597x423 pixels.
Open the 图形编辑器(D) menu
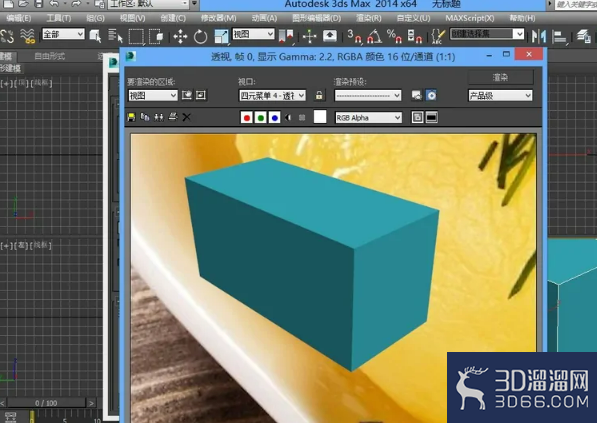[316, 18]
